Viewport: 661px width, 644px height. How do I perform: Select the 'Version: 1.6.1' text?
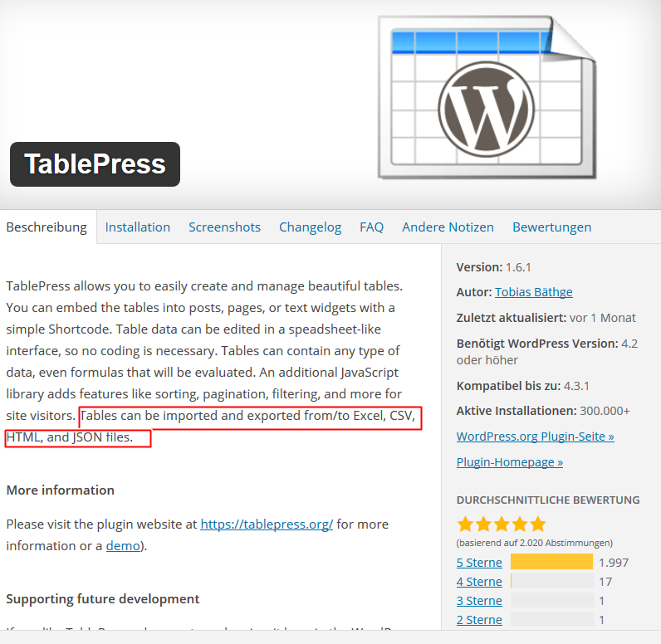(x=493, y=267)
